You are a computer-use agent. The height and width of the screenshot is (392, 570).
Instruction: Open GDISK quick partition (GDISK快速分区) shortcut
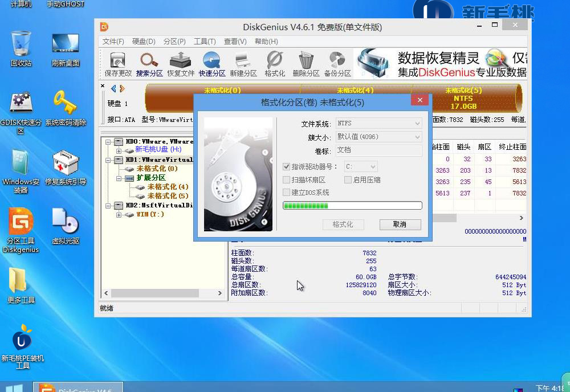[x=21, y=113]
